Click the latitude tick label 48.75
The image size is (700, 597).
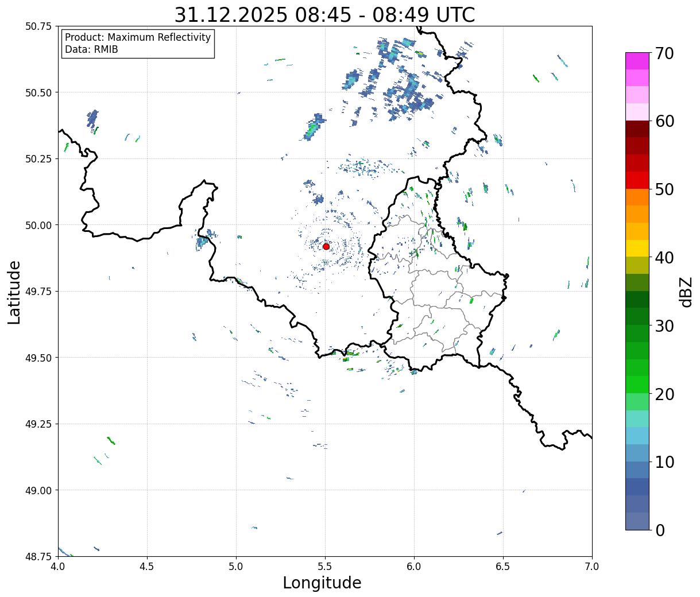[x=38, y=556]
